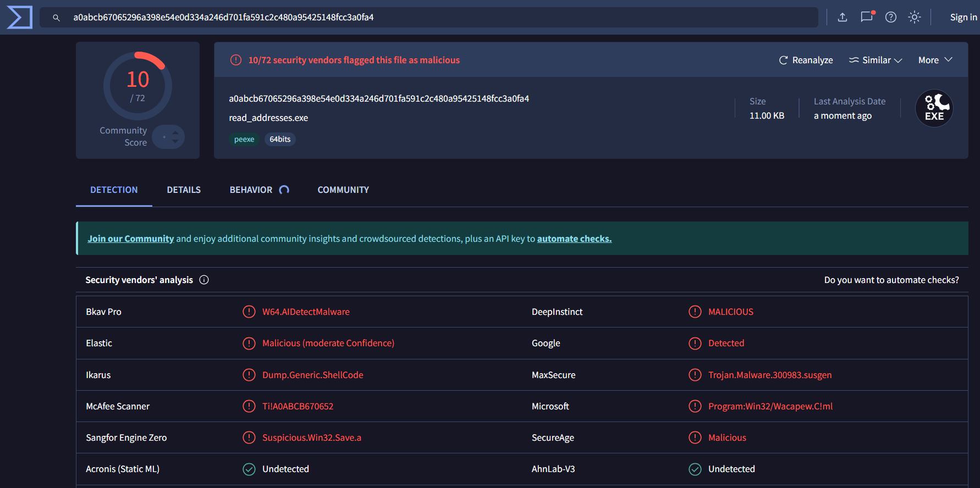Vote down on the community score
Screen dimensions: 980x488
tap(175, 141)
